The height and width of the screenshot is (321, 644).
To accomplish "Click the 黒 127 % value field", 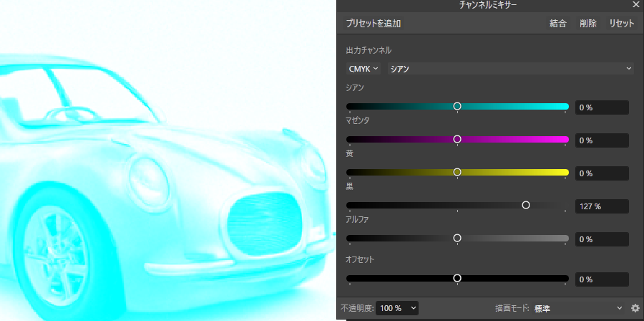I will click(602, 206).
